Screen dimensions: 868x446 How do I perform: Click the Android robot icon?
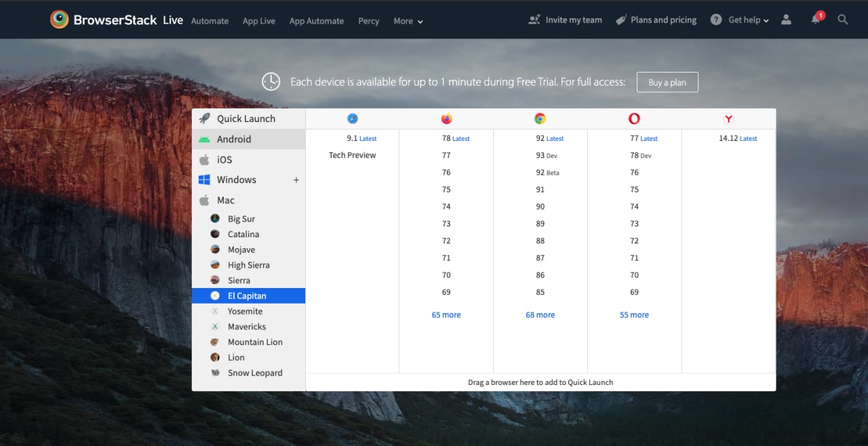coord(204,139)
